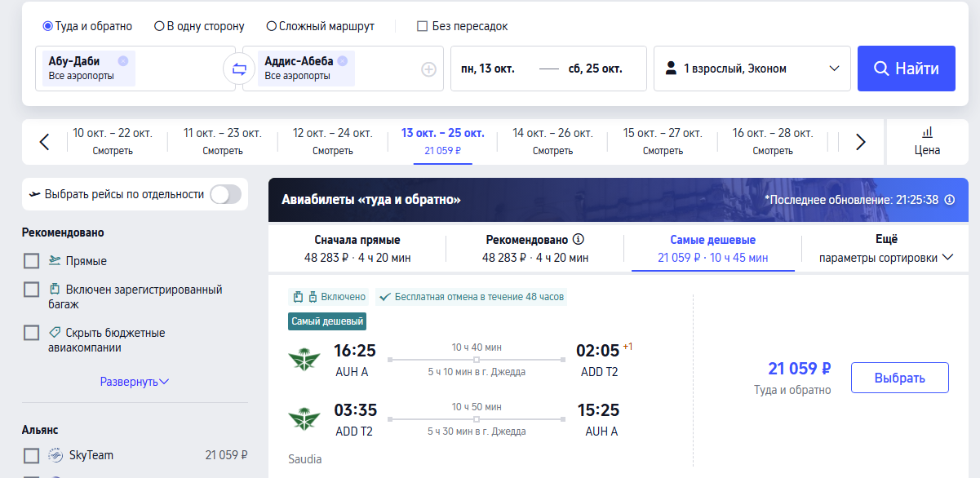Image resolution: width=980 pixels, height=478 pixels.
Task: Click Бесплатная отмена в течение 48 часов
Action: (472, 297)
